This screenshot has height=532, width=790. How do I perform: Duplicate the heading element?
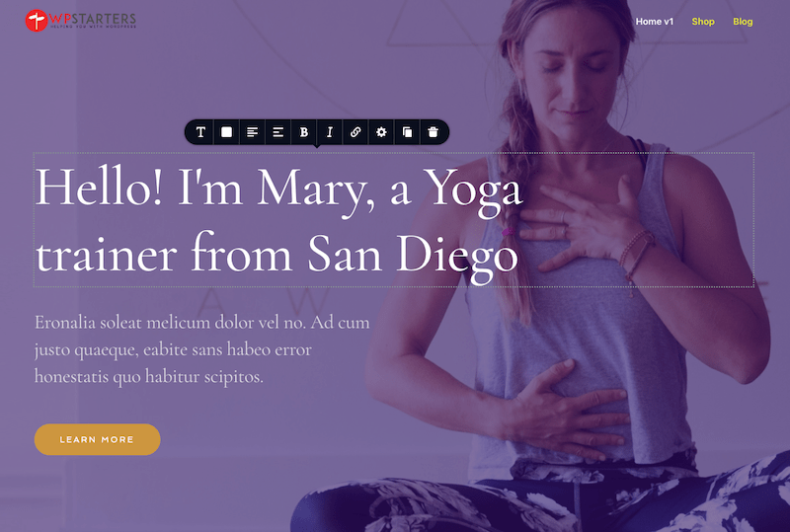(x=407, y=132)
